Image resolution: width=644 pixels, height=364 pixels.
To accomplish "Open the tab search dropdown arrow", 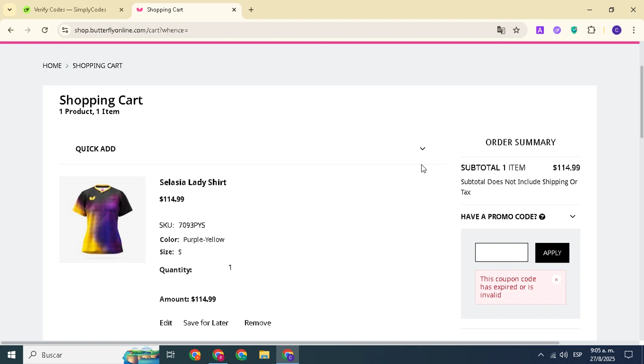I will pos(9,9).
